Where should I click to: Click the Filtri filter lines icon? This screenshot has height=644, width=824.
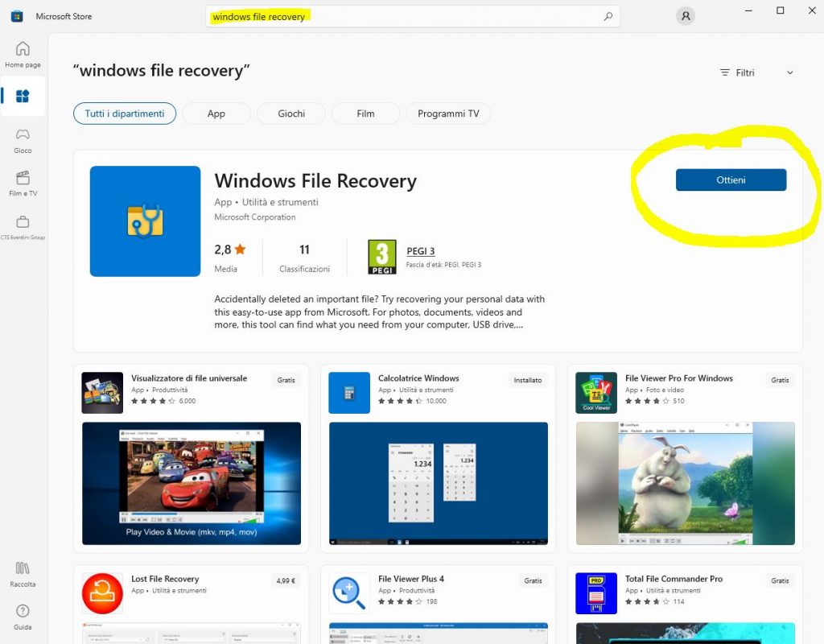click(725, 72)
